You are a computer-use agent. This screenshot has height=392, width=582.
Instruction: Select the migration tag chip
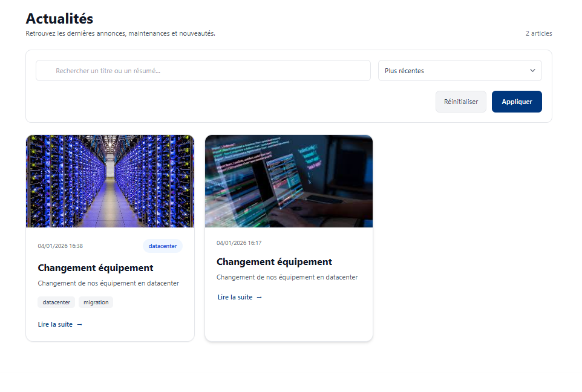point(96,302)
